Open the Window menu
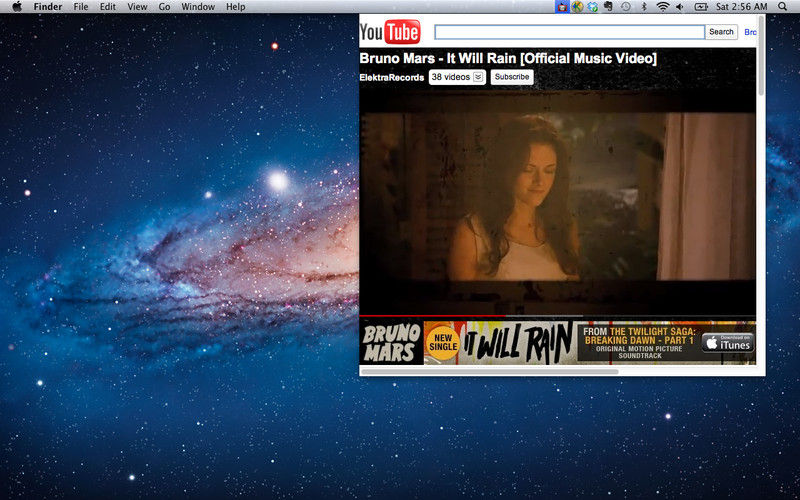Screen dimensions: 800x500 click(x=198, y=7)
